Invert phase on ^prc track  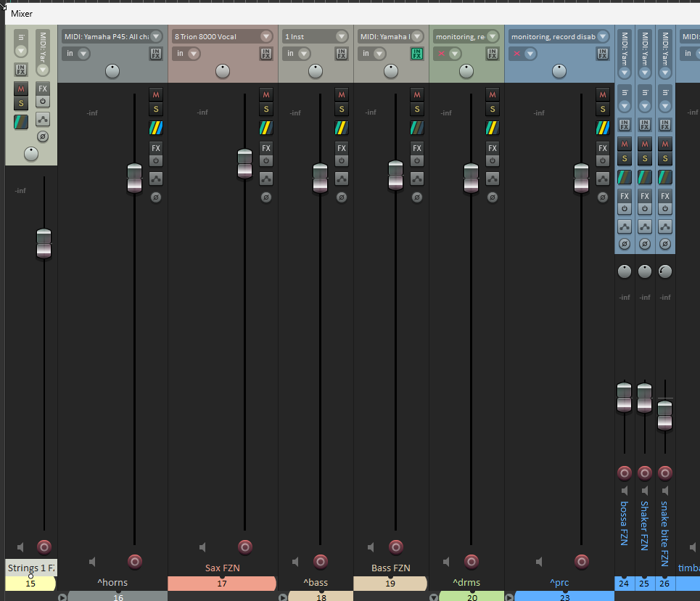603,197
